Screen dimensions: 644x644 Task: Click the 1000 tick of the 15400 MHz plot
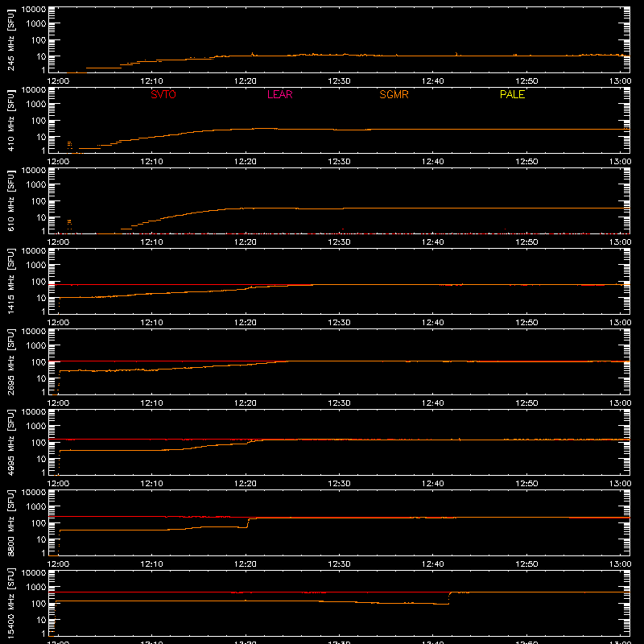tap(35, 588)
